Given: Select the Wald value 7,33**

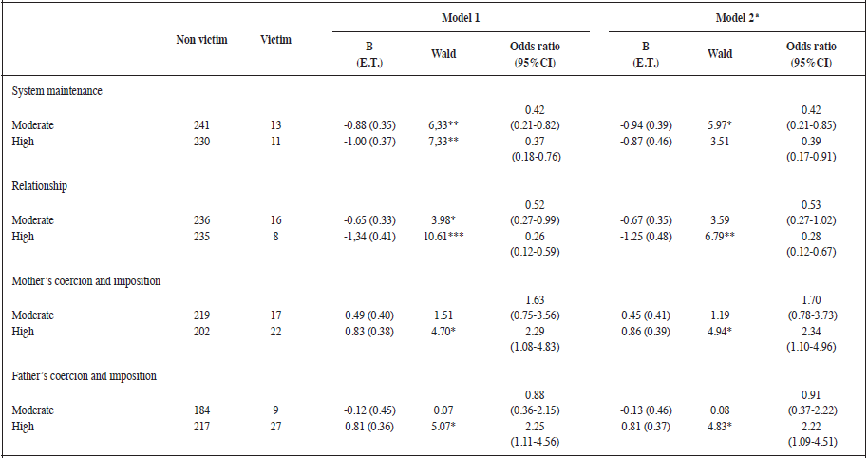Looking at the screenshot, I should pyautogui.click(x=443, y=142).
